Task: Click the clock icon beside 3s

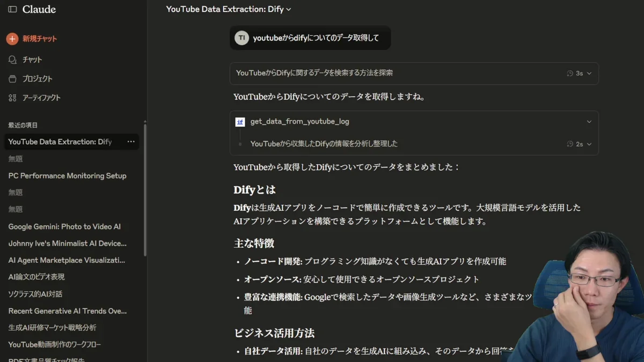Action: point(570,73)
